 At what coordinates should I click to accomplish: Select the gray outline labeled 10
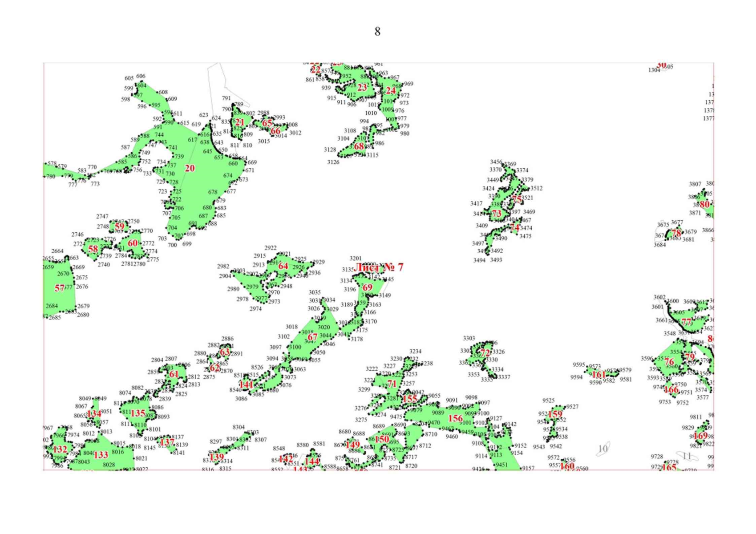click(603, 449)
